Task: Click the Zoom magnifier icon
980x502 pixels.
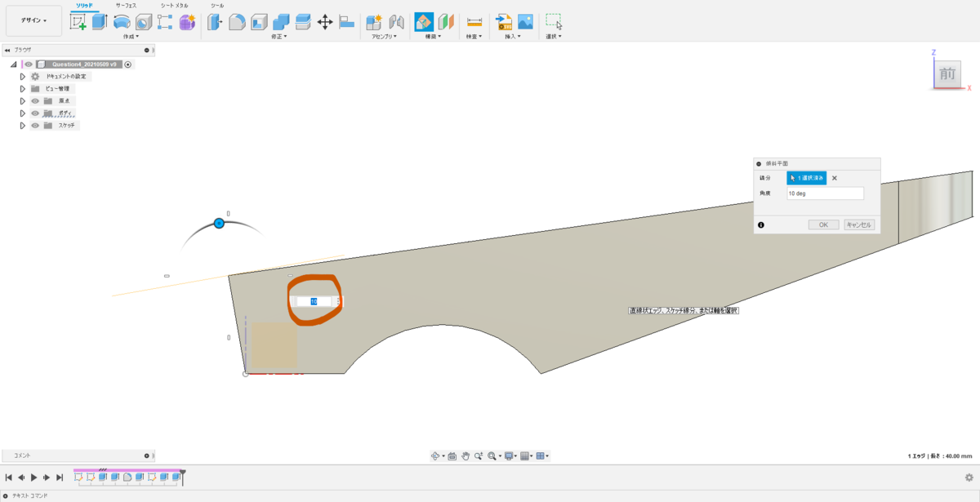Action: pos(479,455)
